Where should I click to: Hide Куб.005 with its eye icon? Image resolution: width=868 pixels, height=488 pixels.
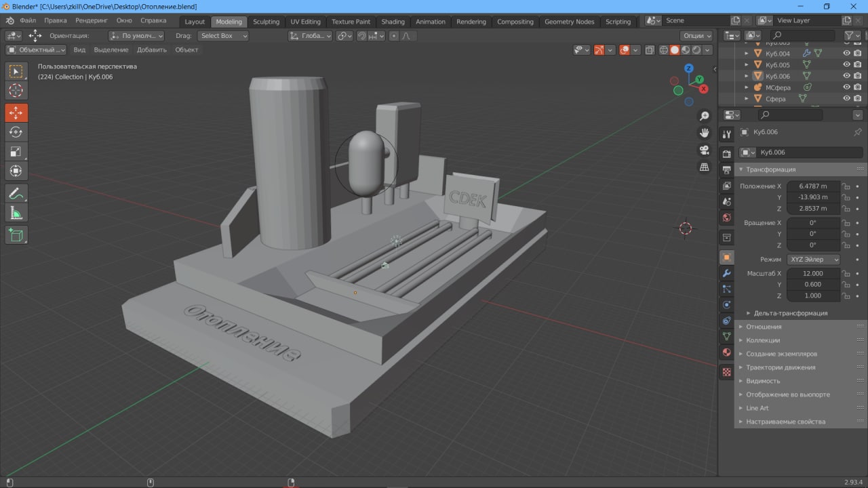tap(846, 64)
